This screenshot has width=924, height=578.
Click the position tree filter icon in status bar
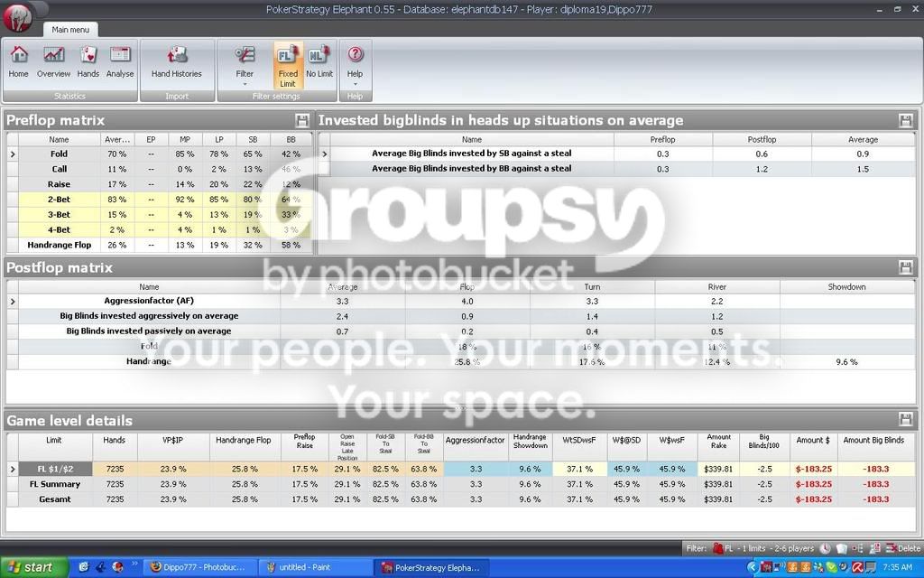858,548
